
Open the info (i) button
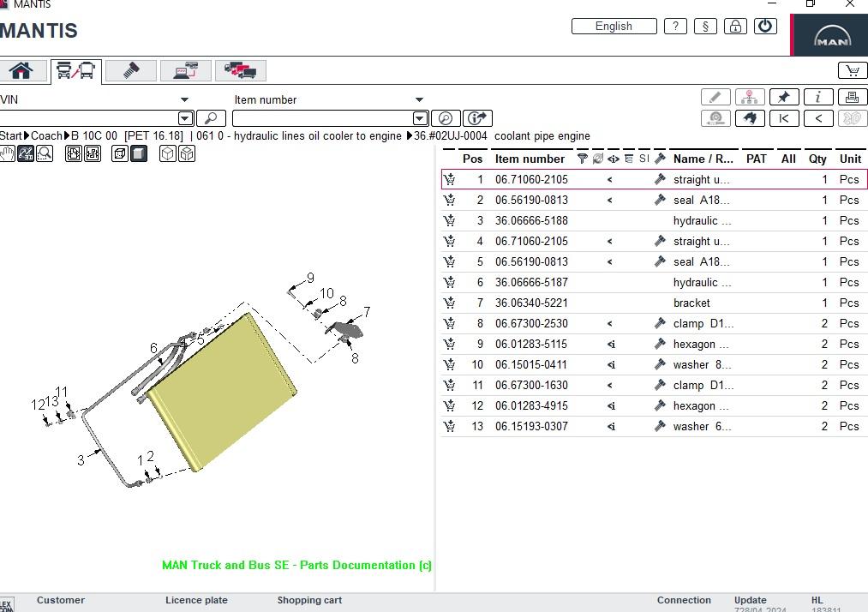[x=818, y=97]
